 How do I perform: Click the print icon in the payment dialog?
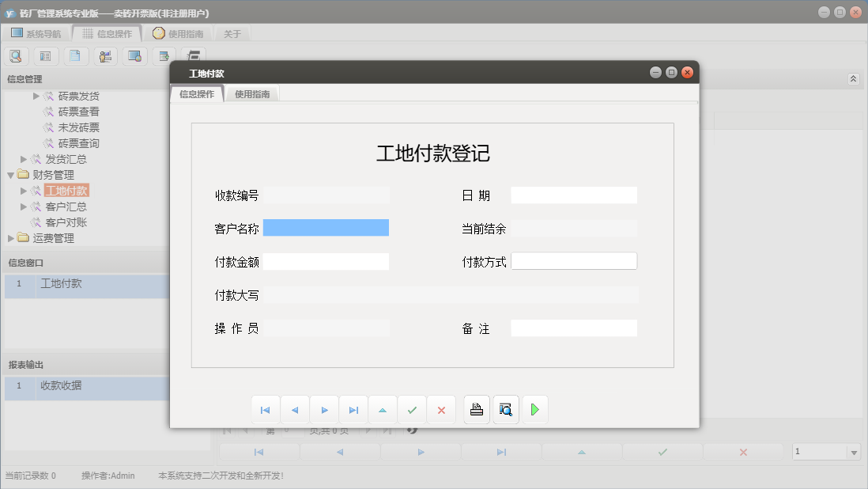click(x=477, y=409)
